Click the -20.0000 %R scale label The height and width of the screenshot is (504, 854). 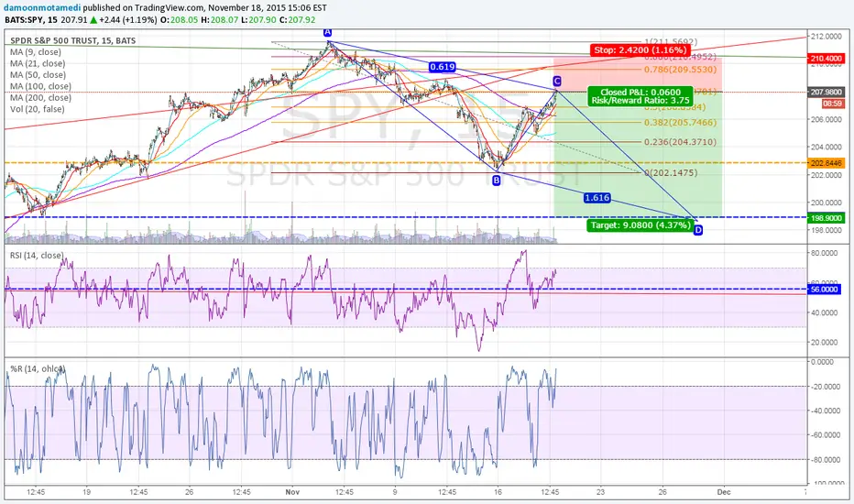pos(825,387)
